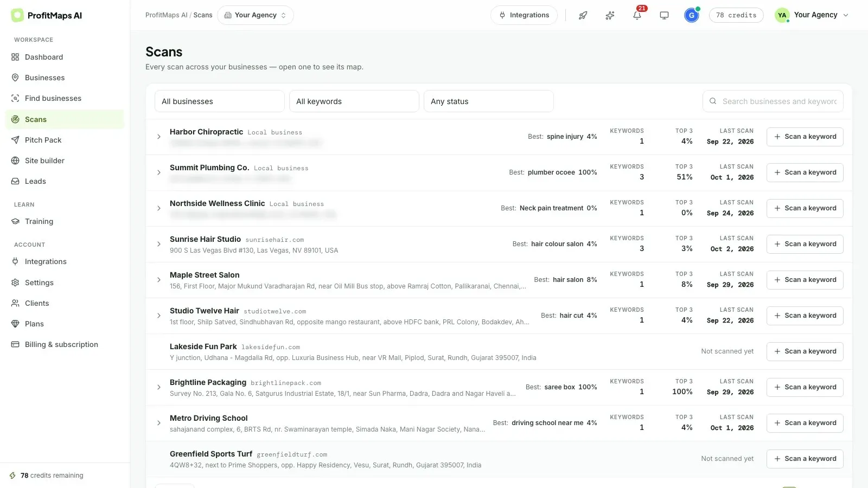Open the All keywords filter dropdown
The width and height of the screenshot is (868, 488).
click(354, 101)
